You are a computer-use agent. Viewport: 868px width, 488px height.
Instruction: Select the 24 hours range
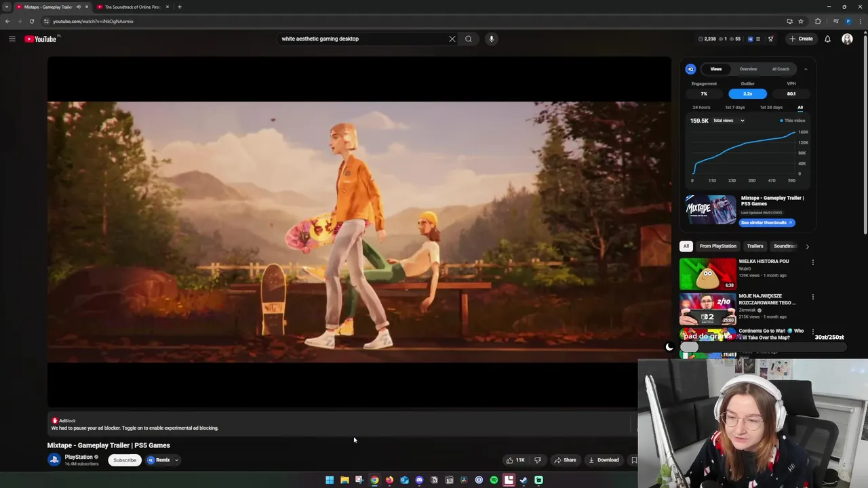pos(701,107)
